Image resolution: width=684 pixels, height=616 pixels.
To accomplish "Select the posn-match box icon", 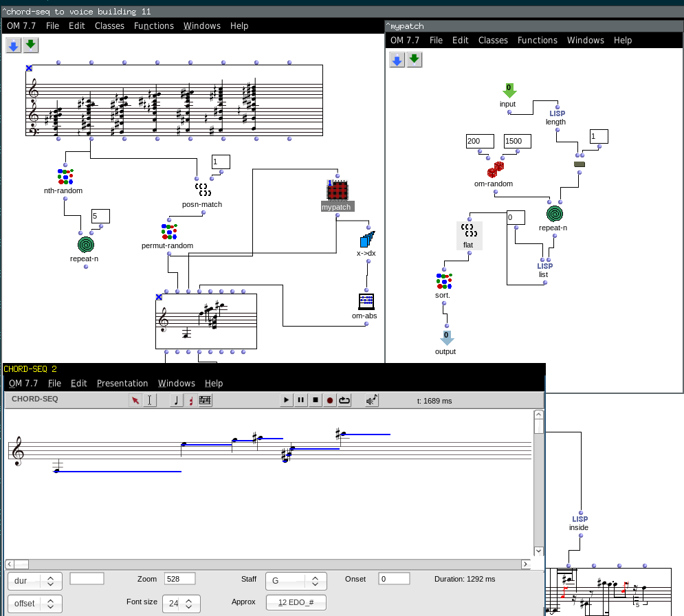I will [x=203, y=190].
